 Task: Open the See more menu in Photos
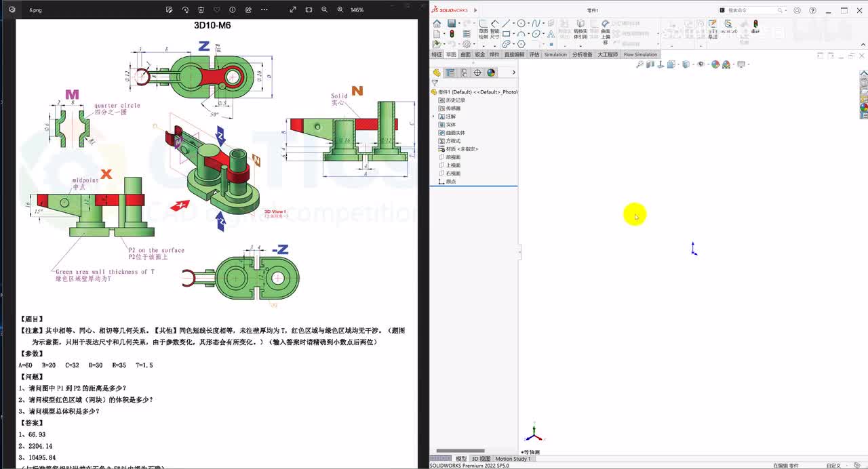tap(264, 9)
